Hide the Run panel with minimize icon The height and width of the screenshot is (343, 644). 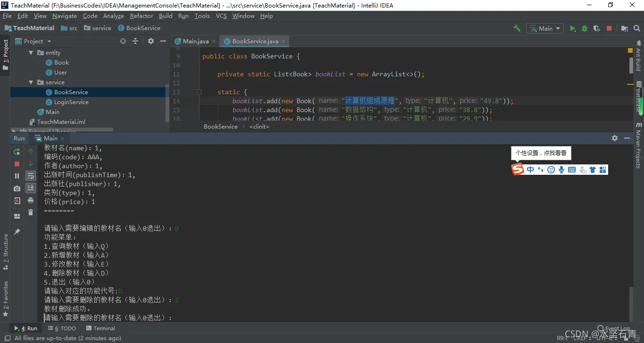click(x=627, y=138)
